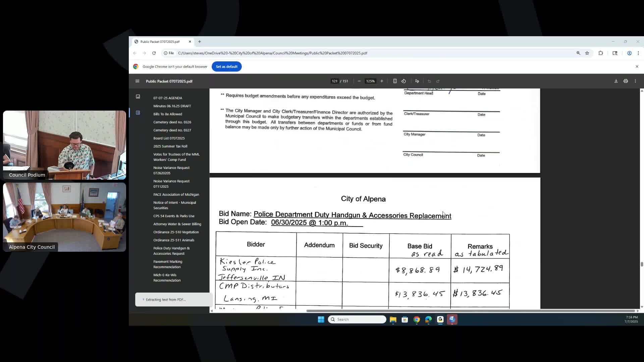Select the draw annotation tool
The image size is (644, 362).
tap(417, 81)
